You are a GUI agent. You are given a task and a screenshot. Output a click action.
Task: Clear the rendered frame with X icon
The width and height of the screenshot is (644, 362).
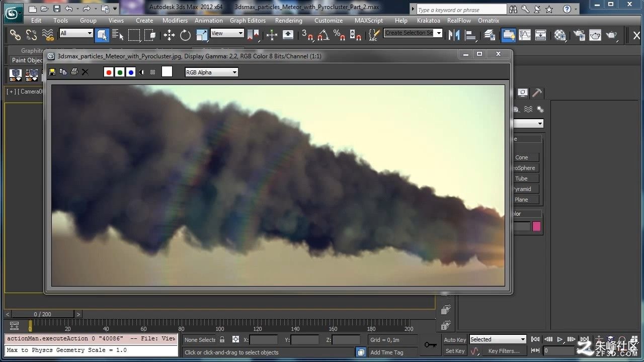pyautogui.click(x=85, y=72)
